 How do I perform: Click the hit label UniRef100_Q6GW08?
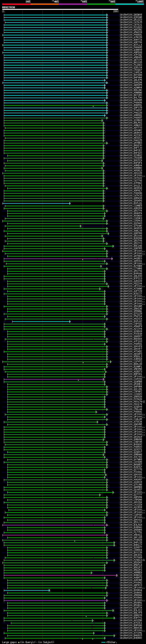(131, 15)
